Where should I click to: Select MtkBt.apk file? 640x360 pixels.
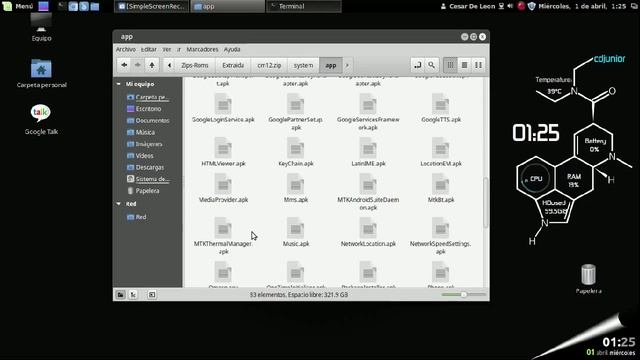440,188
